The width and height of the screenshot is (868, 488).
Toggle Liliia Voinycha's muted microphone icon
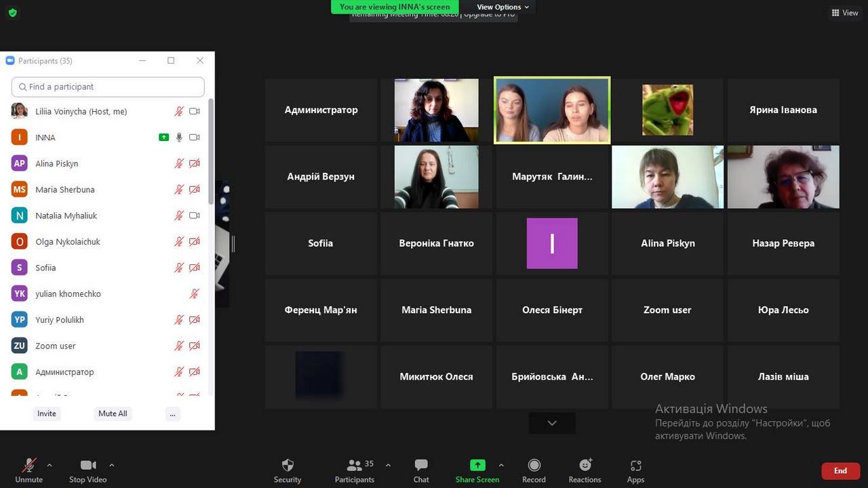coord(179,111)
